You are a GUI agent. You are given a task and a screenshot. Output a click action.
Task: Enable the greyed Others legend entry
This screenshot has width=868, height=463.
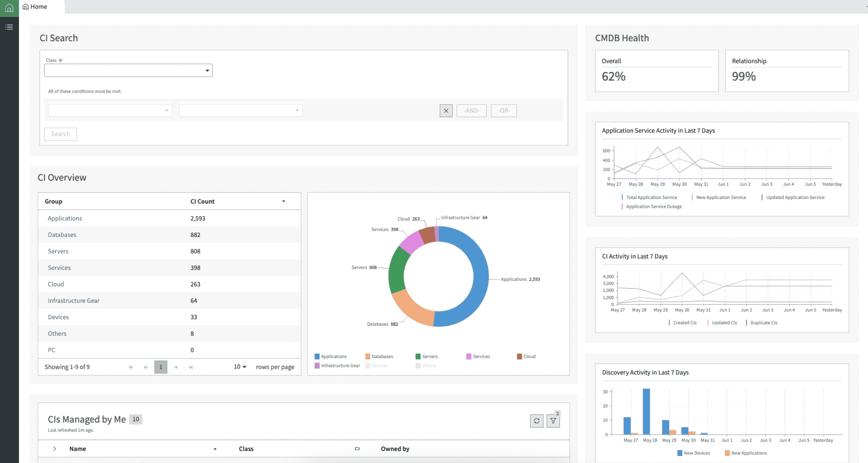426,365
